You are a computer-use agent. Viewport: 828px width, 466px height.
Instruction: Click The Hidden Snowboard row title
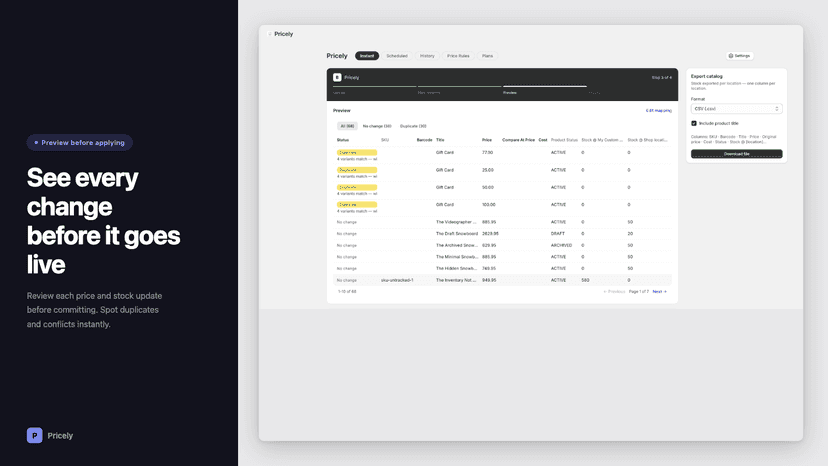tap(456, 268)
